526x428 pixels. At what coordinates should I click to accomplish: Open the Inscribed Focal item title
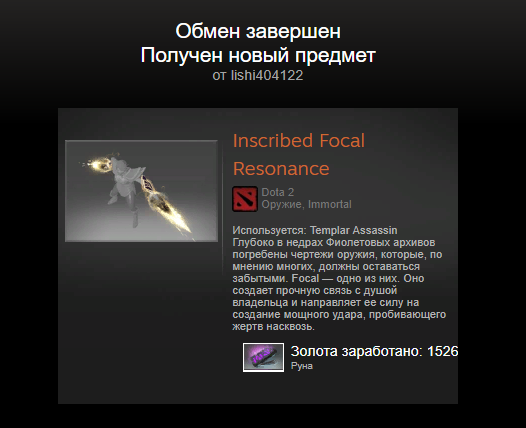pos(299,141)
